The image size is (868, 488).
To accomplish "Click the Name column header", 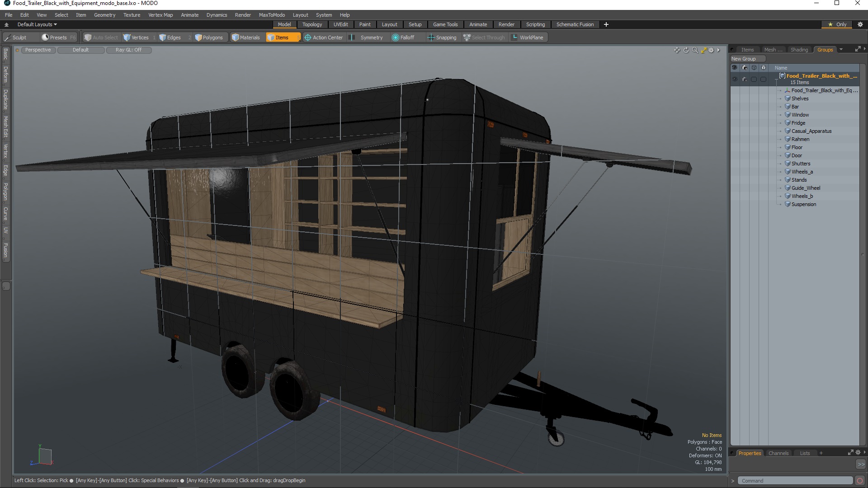I will coord(781,68).
